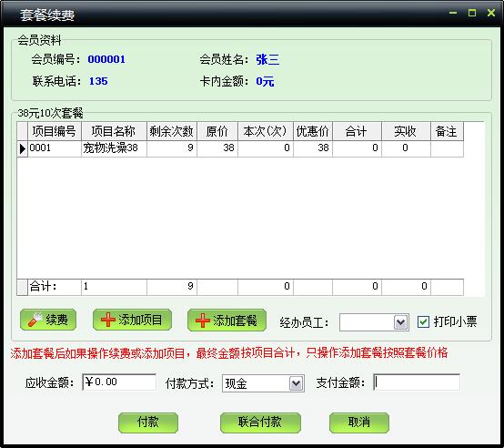Screen dimensions: 504x448
Task: Maximize the 套餐续费 window
Action: tap(472, 13)
